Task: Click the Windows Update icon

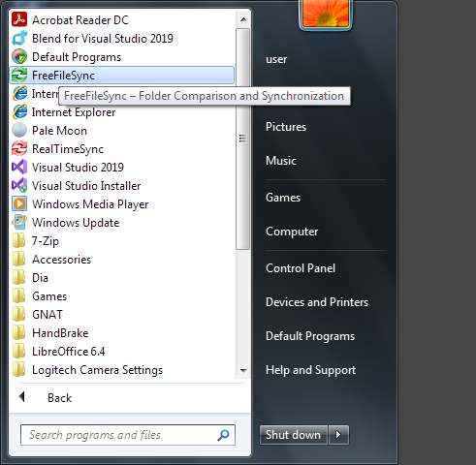Action: pyautogui.click(x=19, y=223)
